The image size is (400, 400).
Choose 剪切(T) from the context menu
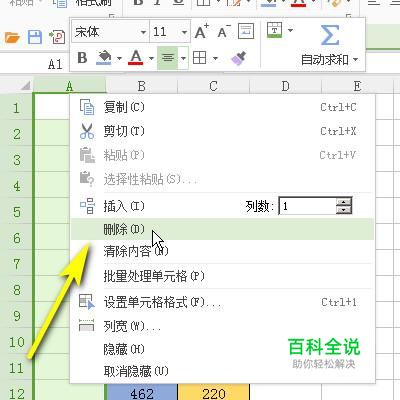222,131
